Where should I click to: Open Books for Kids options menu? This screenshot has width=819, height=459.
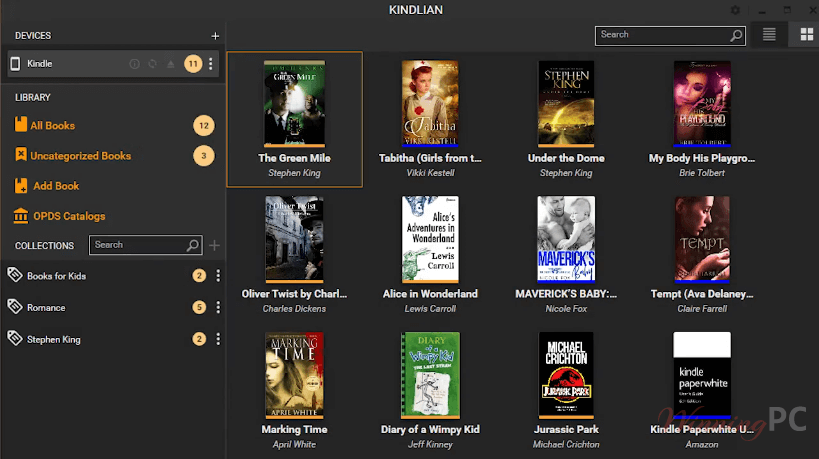[218, 276]
